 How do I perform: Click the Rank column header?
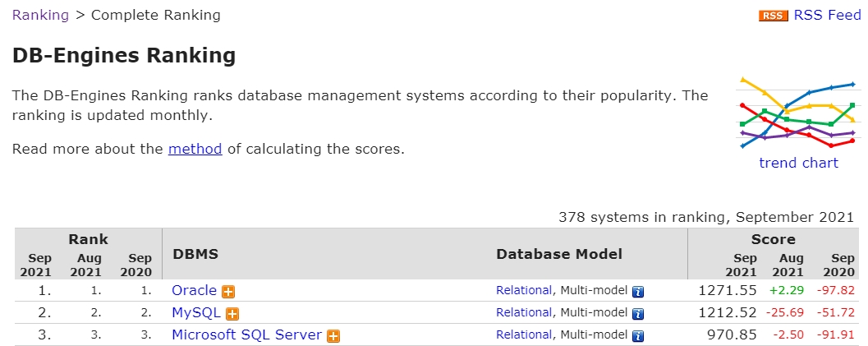[88, 239]
